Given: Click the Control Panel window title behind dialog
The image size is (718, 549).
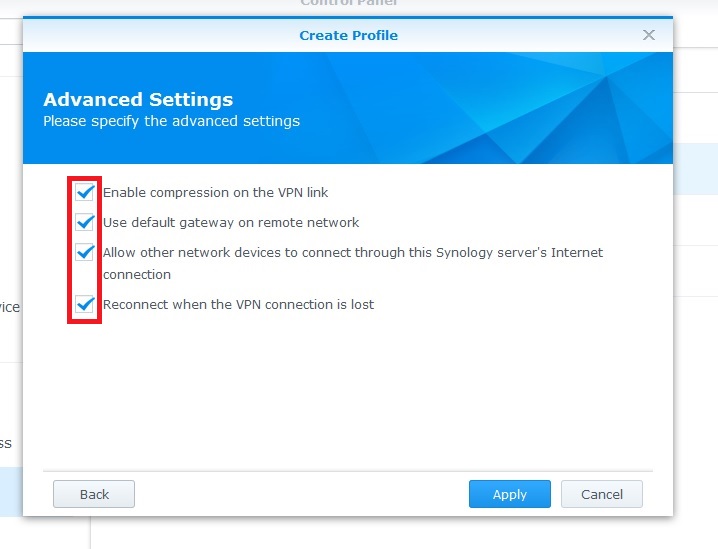Looking at the screenshot, I should tap(348, 4).
